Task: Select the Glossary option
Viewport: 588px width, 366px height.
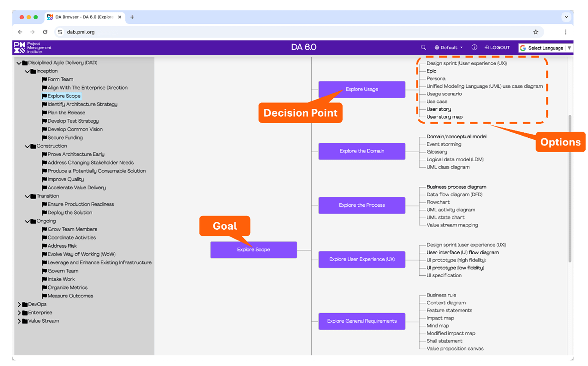Action: 437,152
